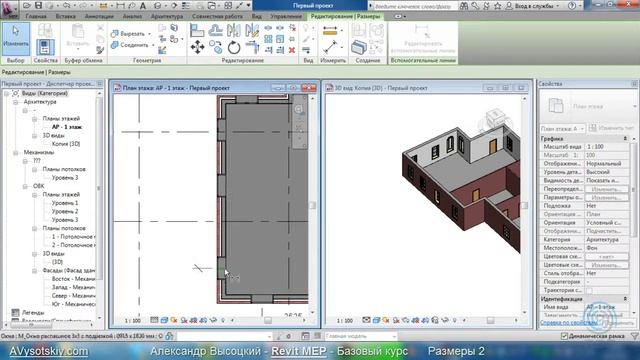Click the Соединить join geometry button
The height and width of the screenshot is (360, 640).
click(x=130, y=45)
